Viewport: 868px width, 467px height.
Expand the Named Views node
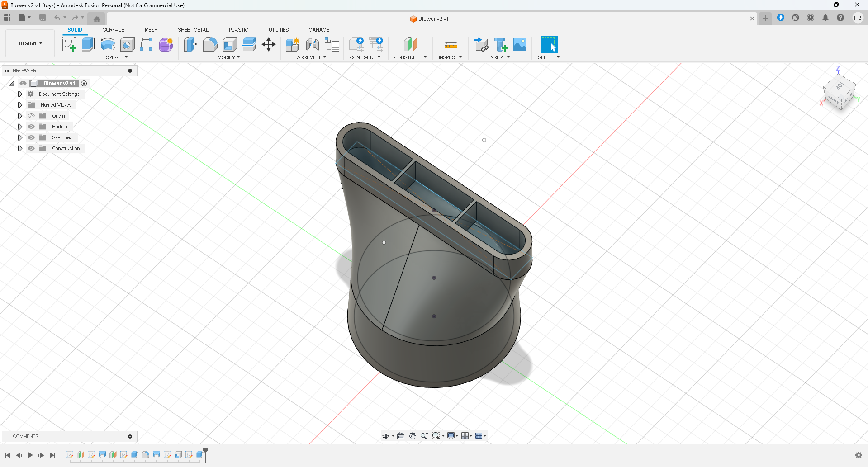point(20,105)
